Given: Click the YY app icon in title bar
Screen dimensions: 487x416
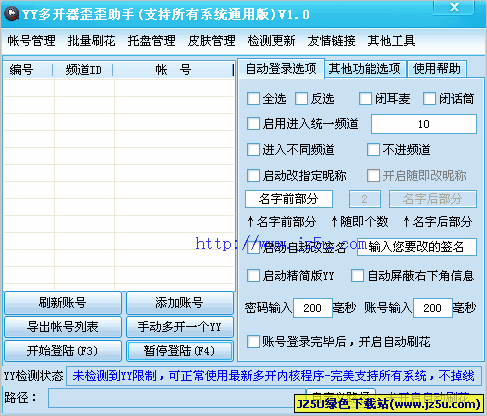Looking at the screenshot, I should pyautogui.click(x=12, y=14).
